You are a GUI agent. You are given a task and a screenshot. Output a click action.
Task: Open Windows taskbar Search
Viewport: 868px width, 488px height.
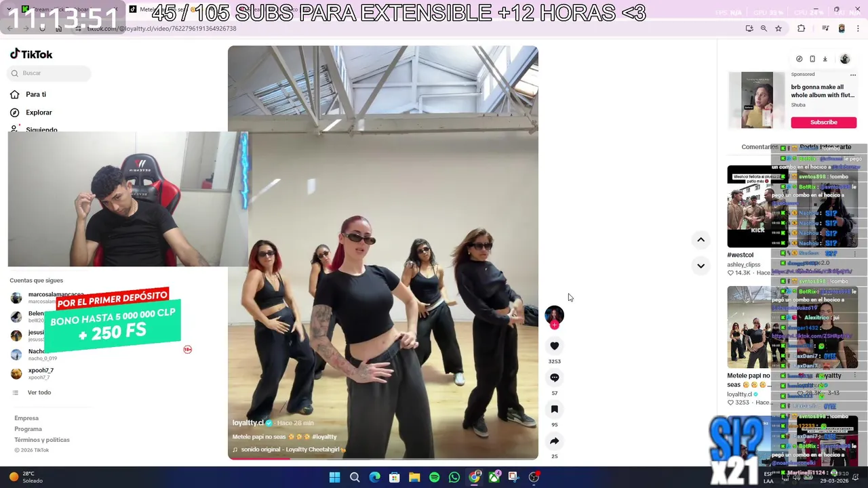[x=355, y=477]
